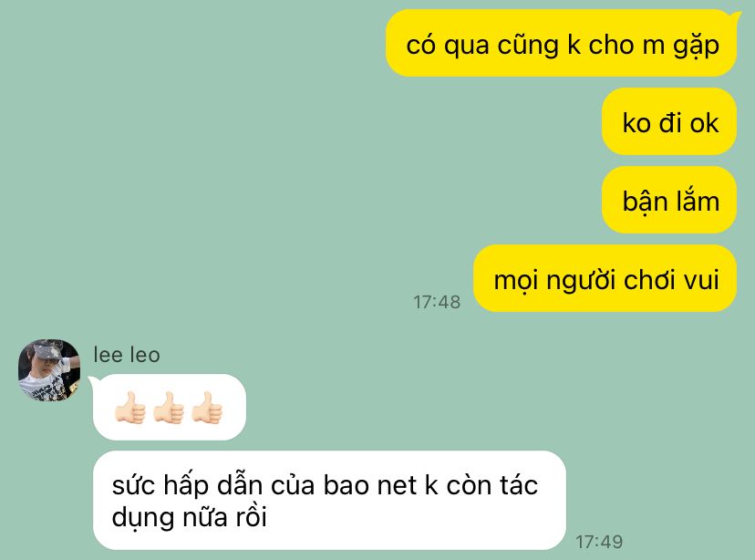This screenshot has width=755, height=560.
Task: Click the word "net" in lee leo's message
Action: tap(397, 485)
